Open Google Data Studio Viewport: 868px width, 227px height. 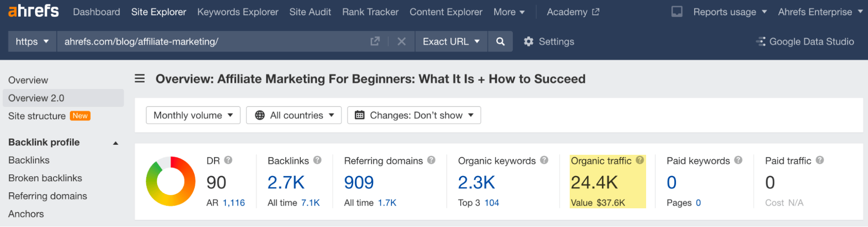point(805,41)
